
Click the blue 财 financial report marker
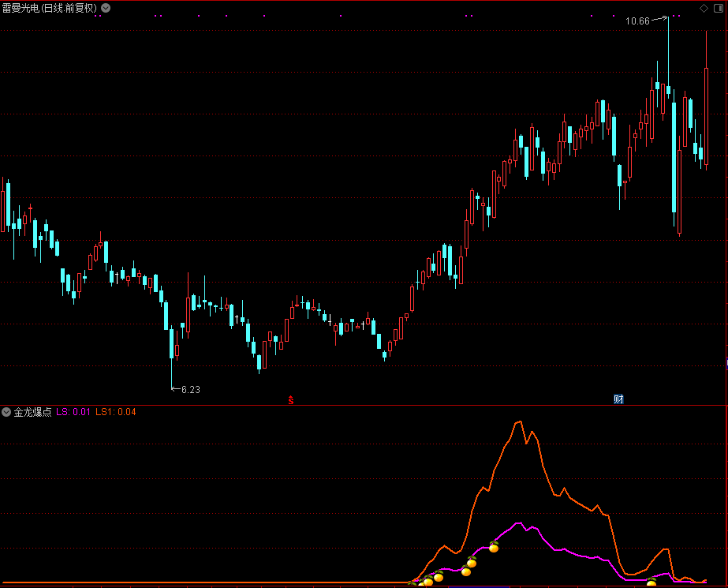(618, 399)
